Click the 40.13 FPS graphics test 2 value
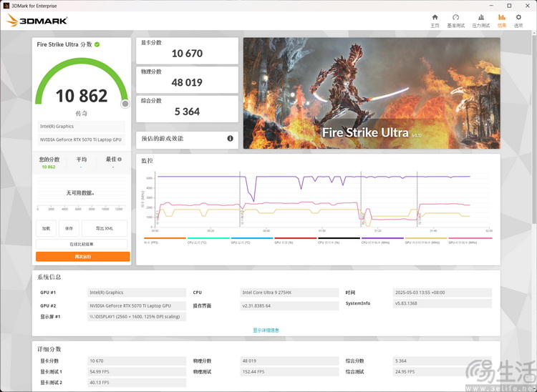537x392 pixels. coord(137,383)
